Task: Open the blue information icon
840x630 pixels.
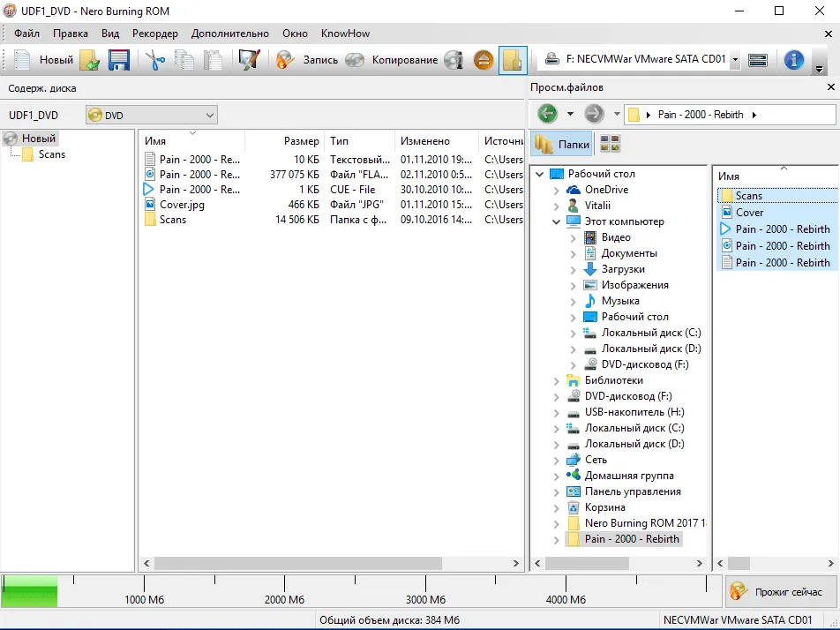Action: [x=794, y=59]
